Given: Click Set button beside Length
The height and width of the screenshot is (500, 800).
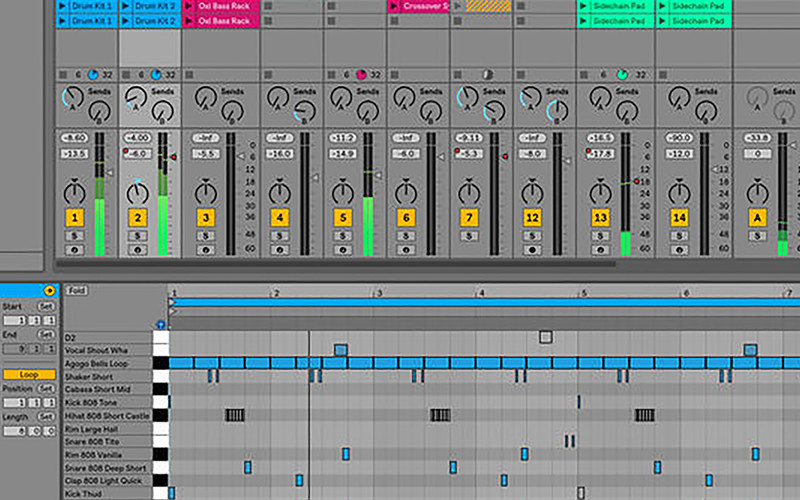Looking at the screenshot, I should click(x=46, y=417).
